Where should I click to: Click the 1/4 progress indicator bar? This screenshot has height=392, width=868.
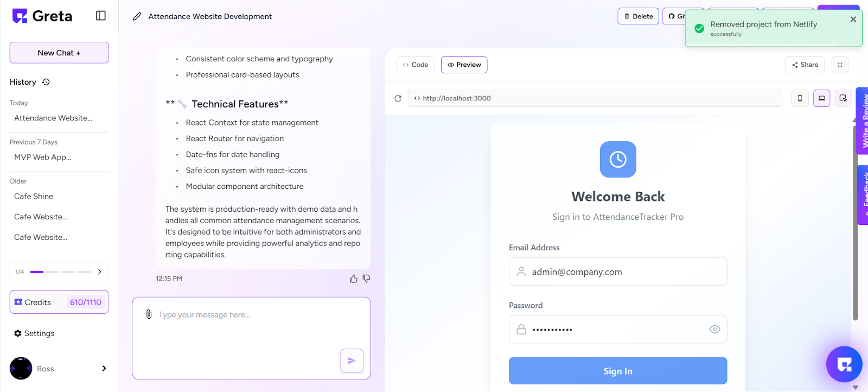(60, 272)
